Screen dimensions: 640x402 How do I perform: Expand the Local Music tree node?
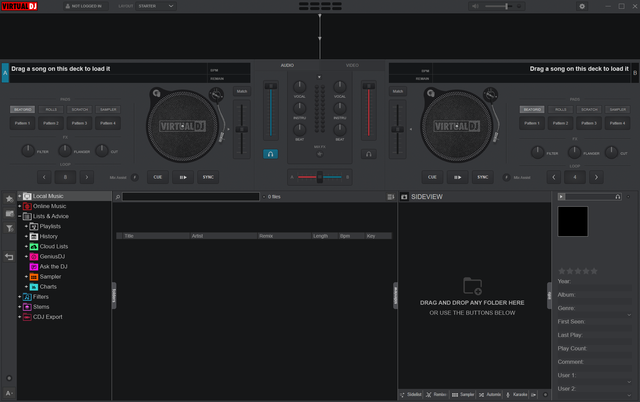pos(20,196)
